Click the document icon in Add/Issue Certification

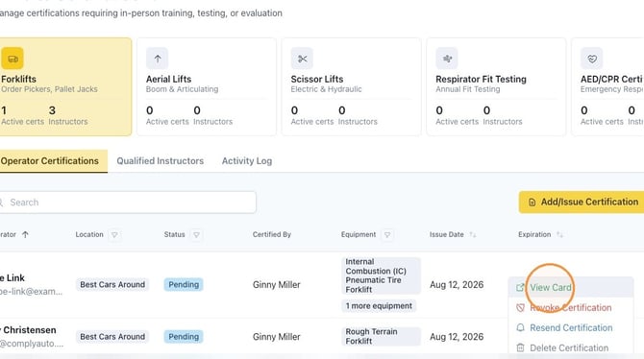tap(532, 203)
